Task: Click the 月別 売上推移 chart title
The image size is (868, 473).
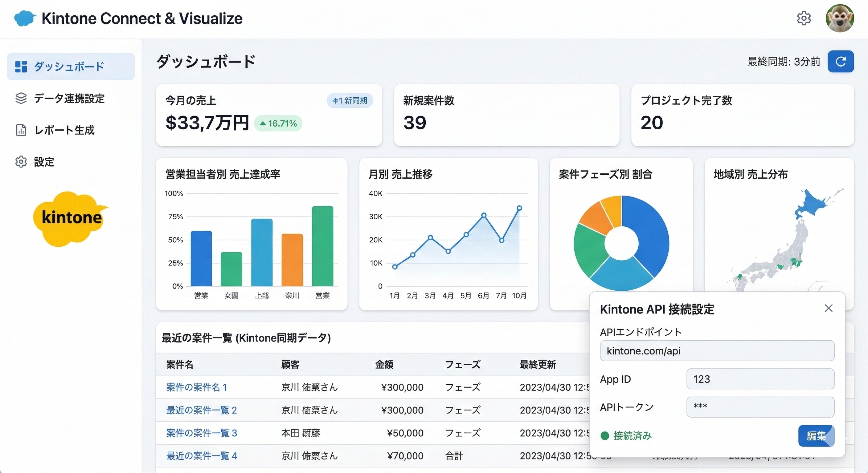Action: click(400, 174)
